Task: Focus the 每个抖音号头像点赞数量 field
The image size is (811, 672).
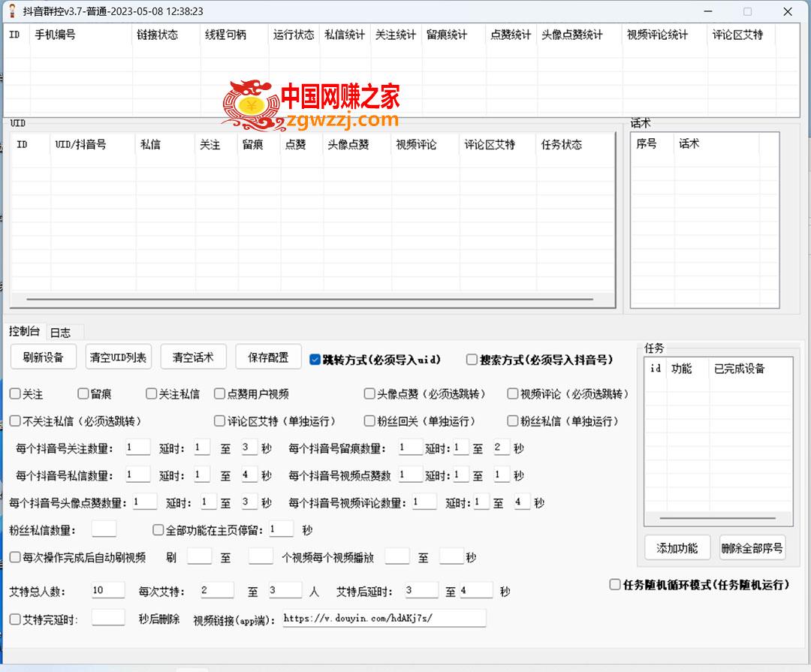Action: pos(144,502)
